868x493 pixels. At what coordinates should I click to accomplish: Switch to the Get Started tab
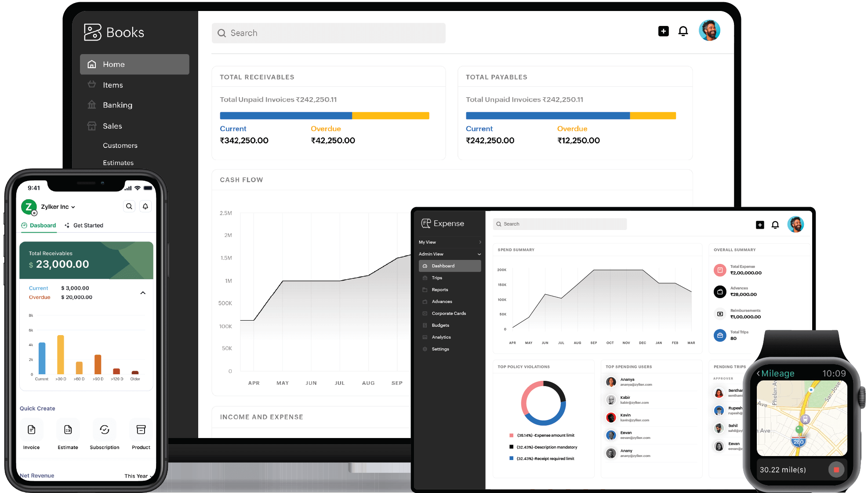88,225
